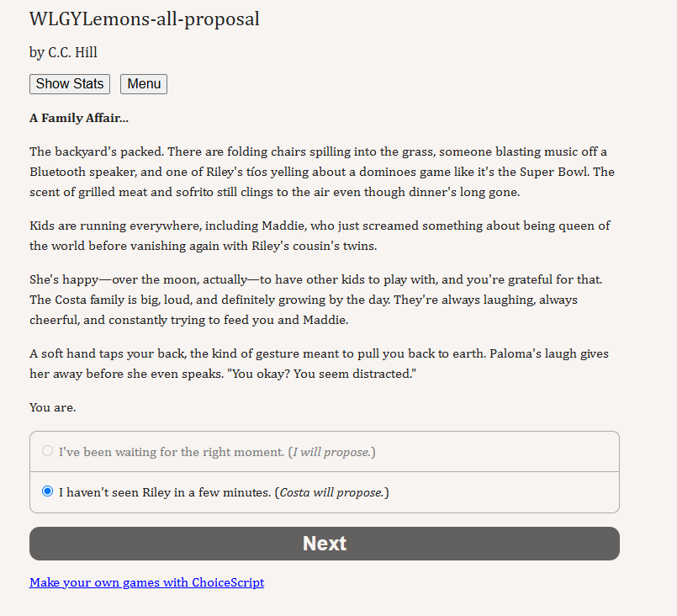Image resolution: width=677 pixels, height=616 pixels.
Task: Click the 'You are.' line
Action: (53, 407)
